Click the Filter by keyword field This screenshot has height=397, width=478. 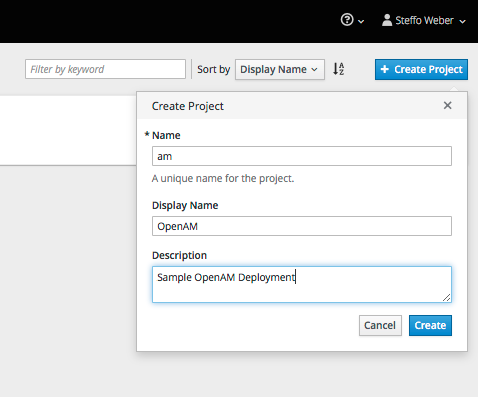105,69
